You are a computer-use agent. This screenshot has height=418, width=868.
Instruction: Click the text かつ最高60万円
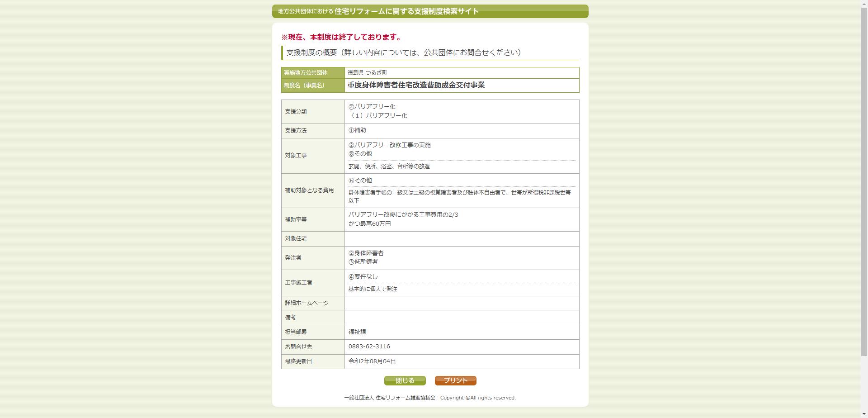pos(370,224)
